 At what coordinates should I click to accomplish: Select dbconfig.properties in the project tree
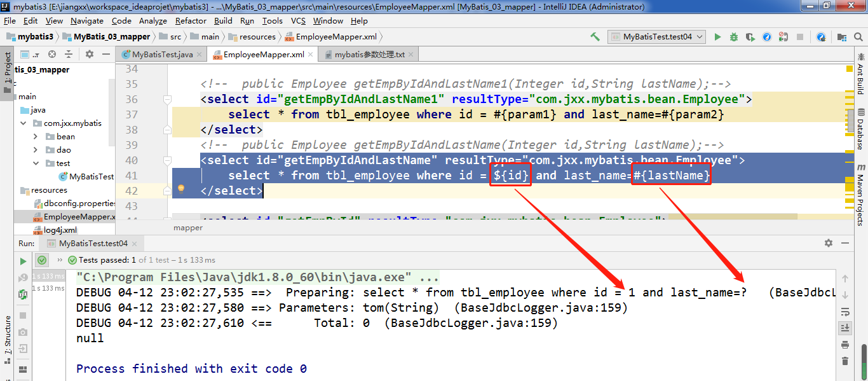pyautogui.click(x=74, y=204)
